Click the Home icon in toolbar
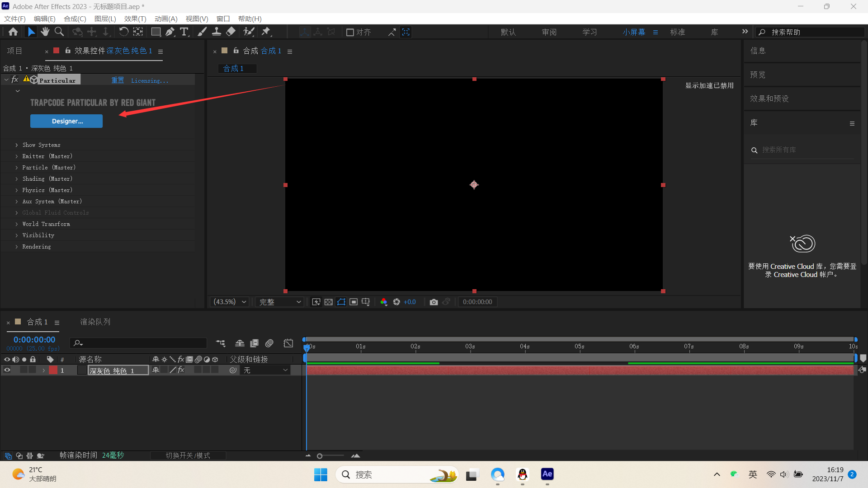868x488 pixels. (x=13, y=32)
